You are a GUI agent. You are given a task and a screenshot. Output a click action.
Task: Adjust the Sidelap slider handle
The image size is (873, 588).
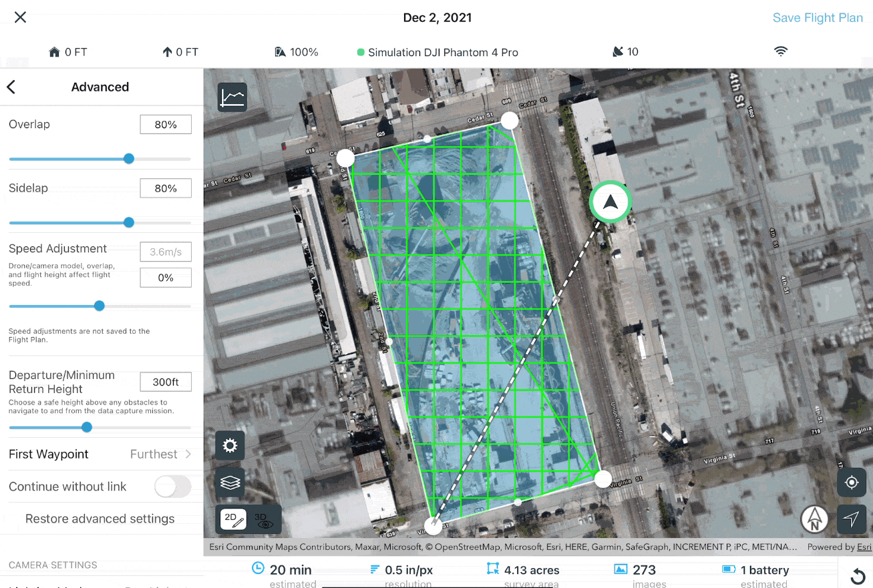(x=129, y=222)
